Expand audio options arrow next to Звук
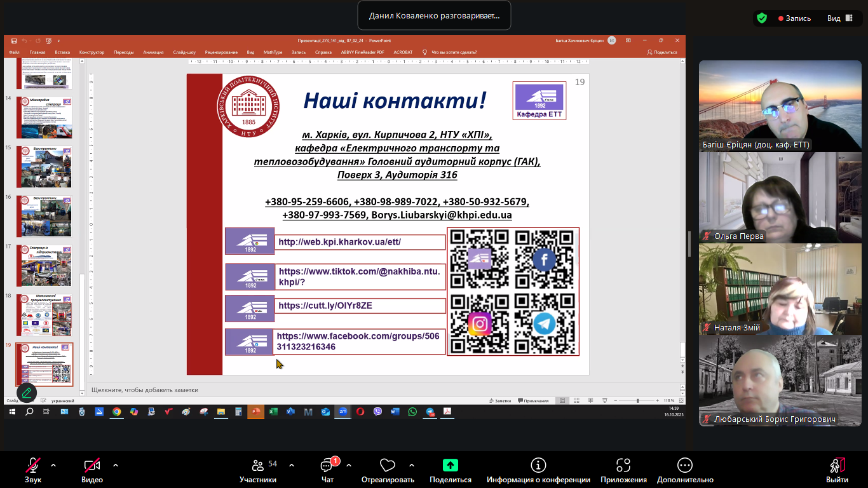Viewport: 868px width, 488px height. (x=53, y=465)
